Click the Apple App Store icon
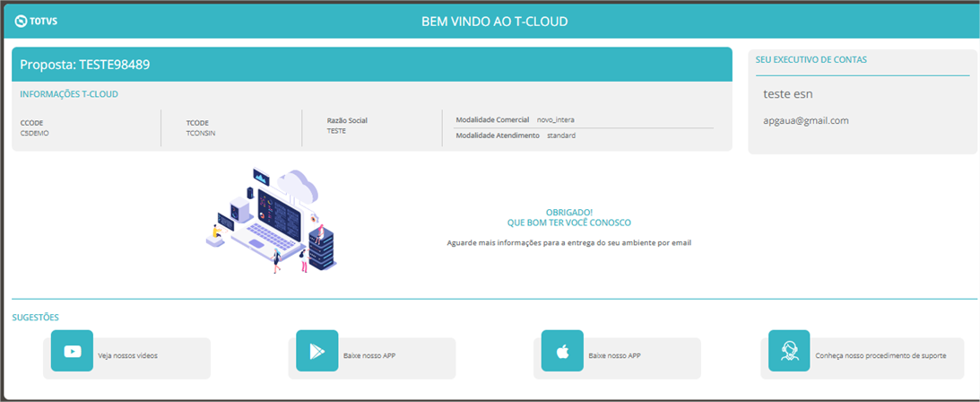Screen dimensions: 980x402 562,351
